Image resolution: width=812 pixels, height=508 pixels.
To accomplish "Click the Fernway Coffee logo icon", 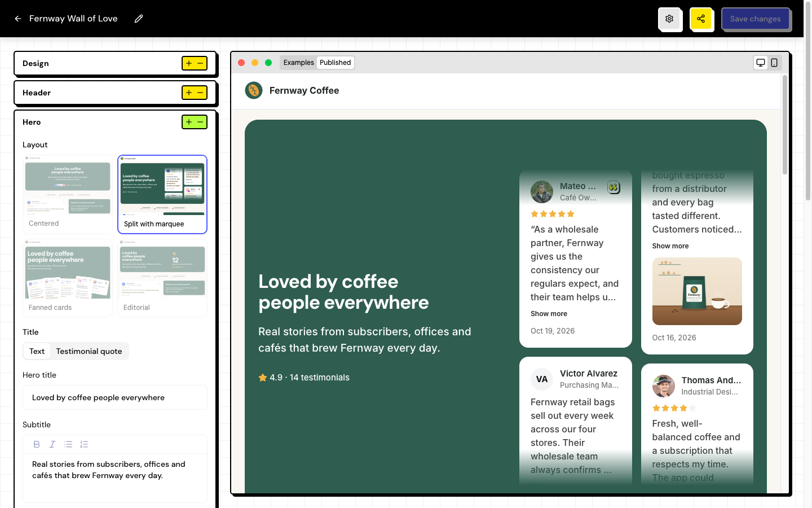I will [254, 90].
